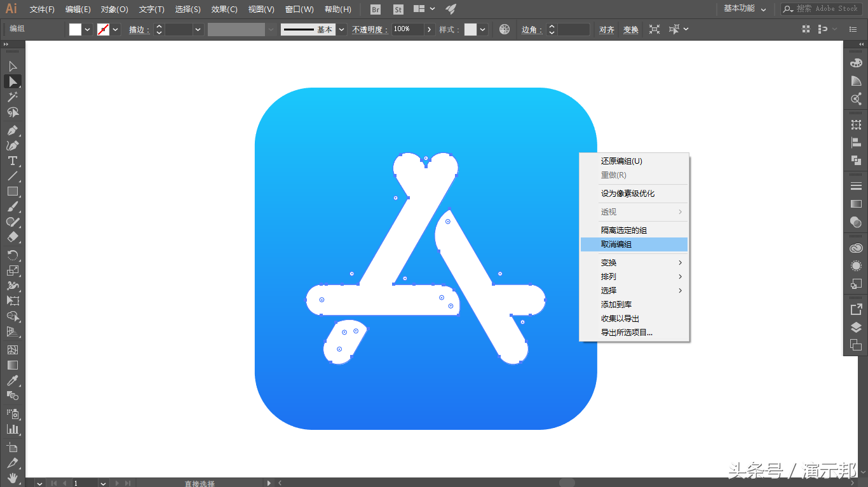Open the 效果(C) menu

[224, 10]
